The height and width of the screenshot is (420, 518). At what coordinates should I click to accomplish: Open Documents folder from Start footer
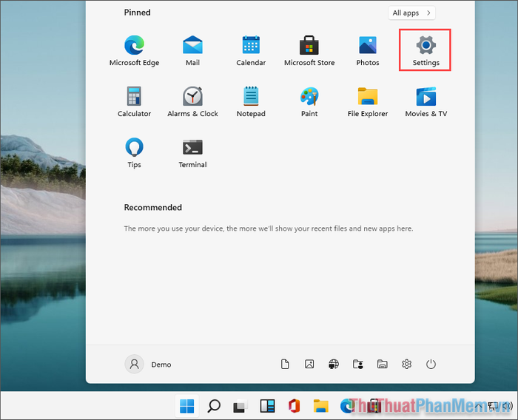click(x=285, y=365)
